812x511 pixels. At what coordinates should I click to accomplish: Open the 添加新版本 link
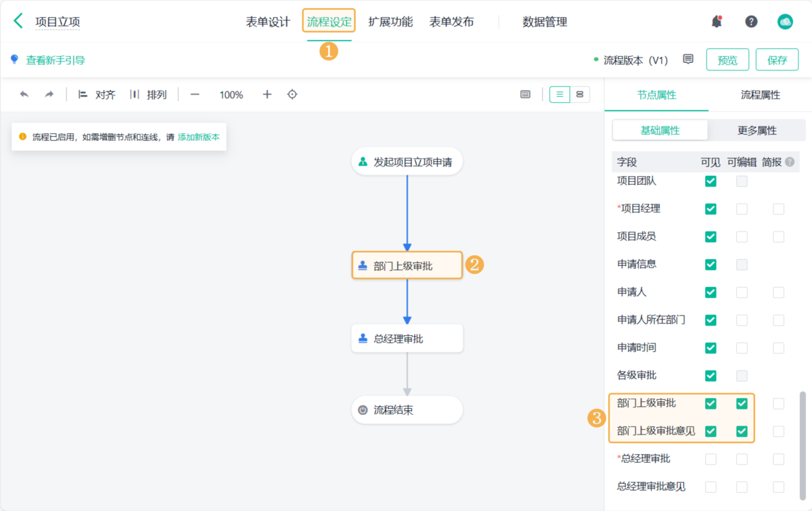[x=200, y=136]
